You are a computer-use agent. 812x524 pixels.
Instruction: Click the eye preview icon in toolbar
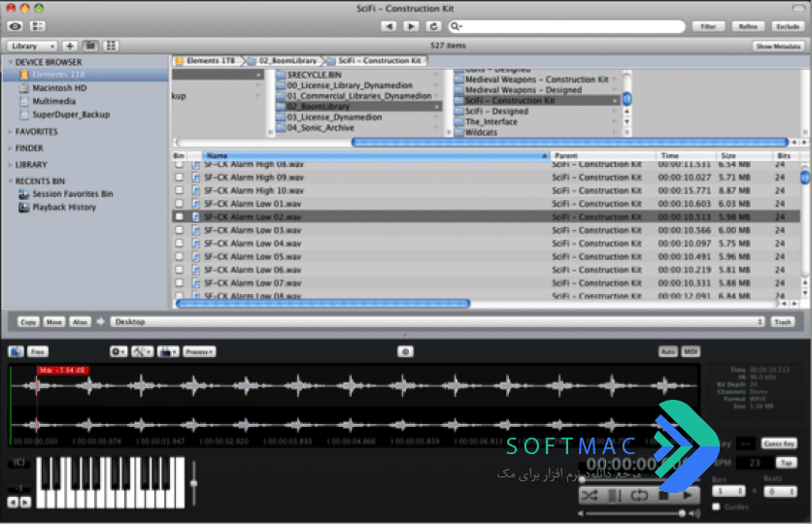pyautogui.click(x=16, y=26)
